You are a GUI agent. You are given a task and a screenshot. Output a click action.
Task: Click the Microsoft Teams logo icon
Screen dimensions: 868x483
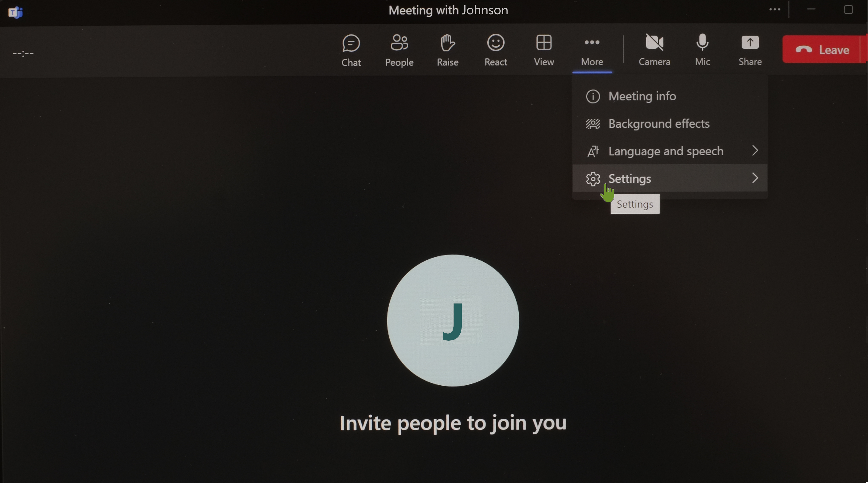click(x=15, y=12)
